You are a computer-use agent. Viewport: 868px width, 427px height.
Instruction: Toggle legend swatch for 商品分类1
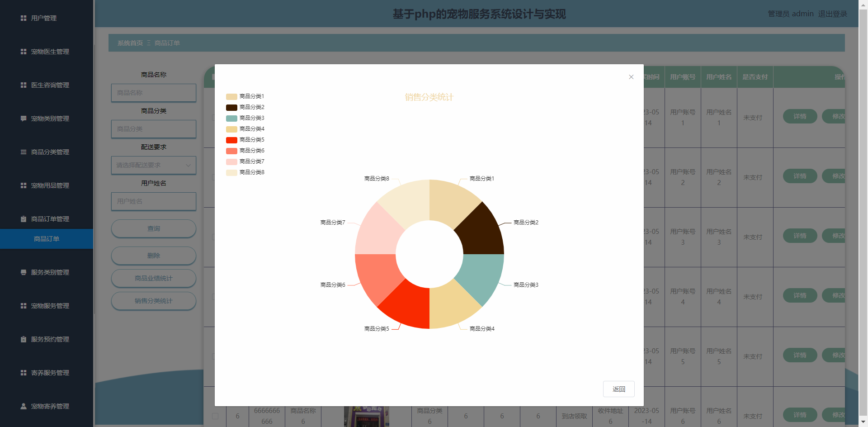point(231,96)
